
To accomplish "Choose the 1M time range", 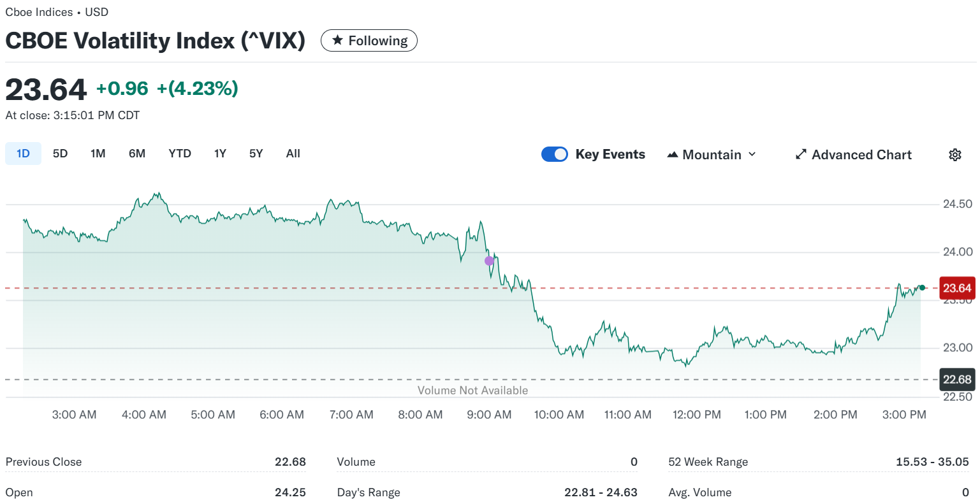I will coord(98,154).
